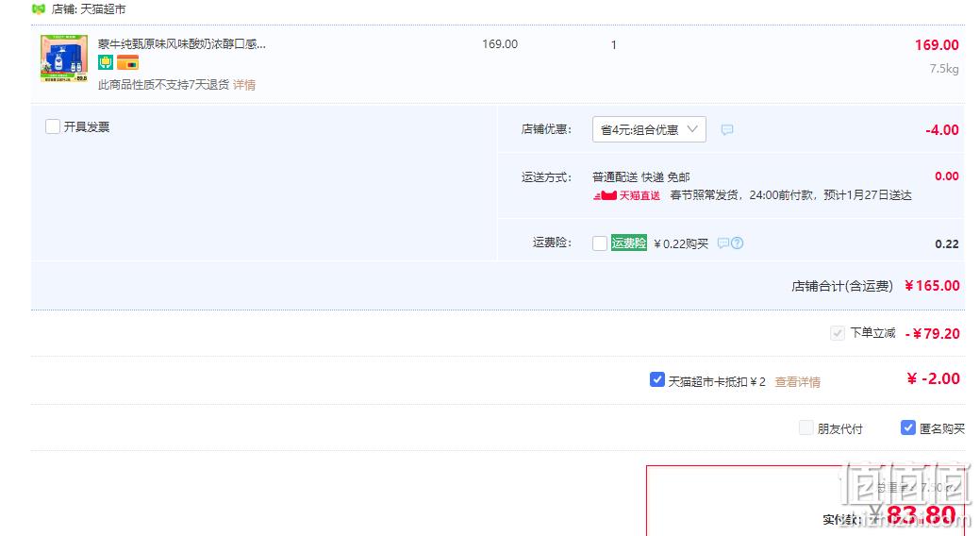Enable the 运费险 shipping insurance checkbox
The image size is (980, 536).
point(599,243)
